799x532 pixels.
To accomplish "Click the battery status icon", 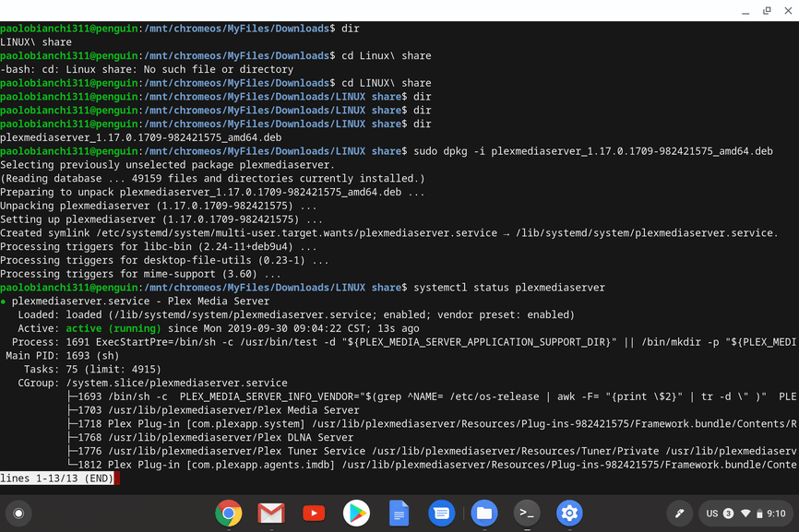I will point(759,514).
